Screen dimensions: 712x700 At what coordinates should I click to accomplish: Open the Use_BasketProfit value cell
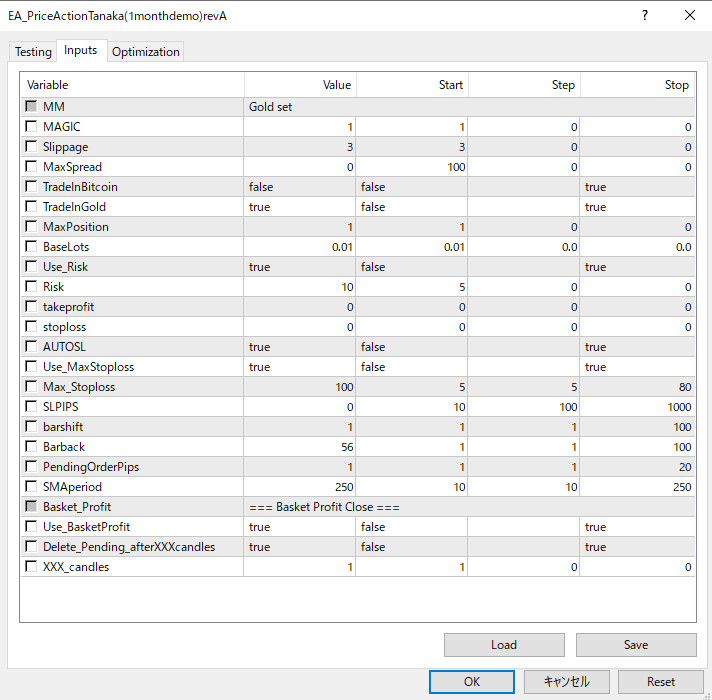(x=300, y=526)
